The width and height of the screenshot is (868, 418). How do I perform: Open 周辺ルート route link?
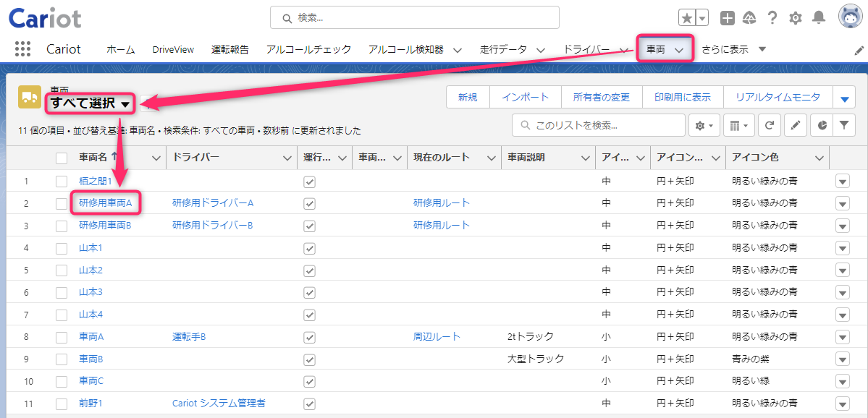pyautogui.click(x=437, y=336)
